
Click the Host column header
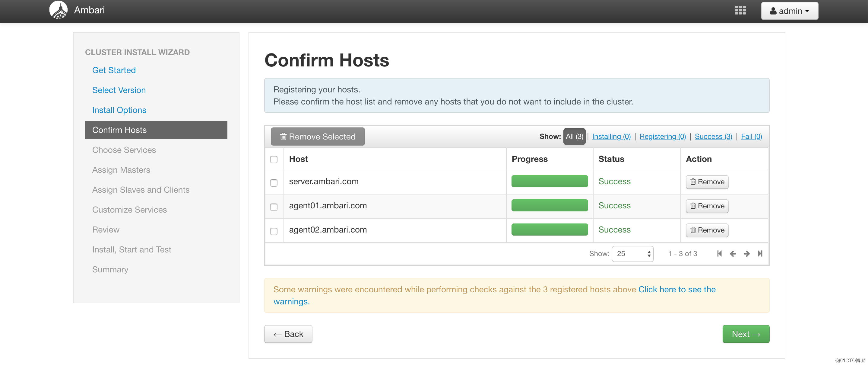[298, 159]
